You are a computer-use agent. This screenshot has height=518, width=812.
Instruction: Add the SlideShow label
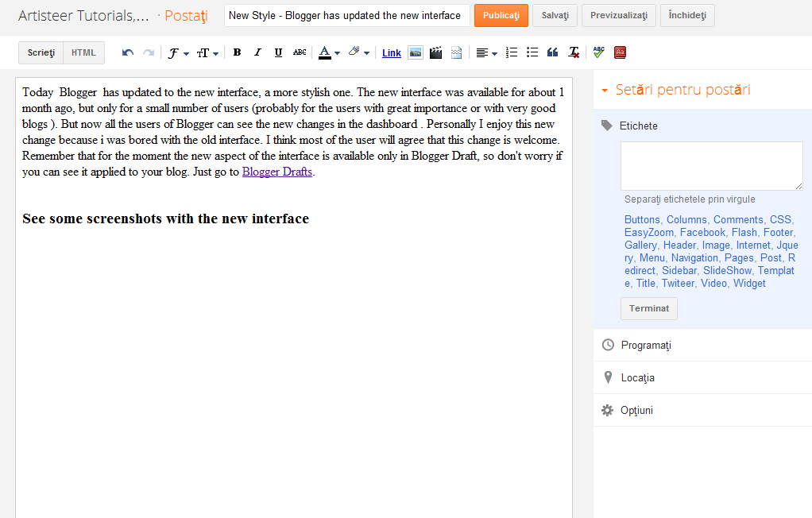pos(727,270)
